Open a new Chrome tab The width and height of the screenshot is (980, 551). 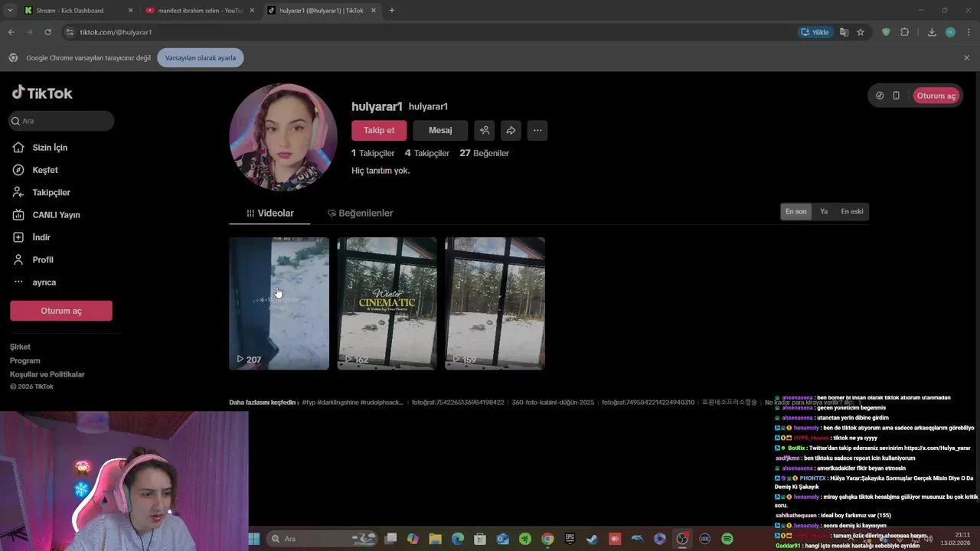pos(392,11)
